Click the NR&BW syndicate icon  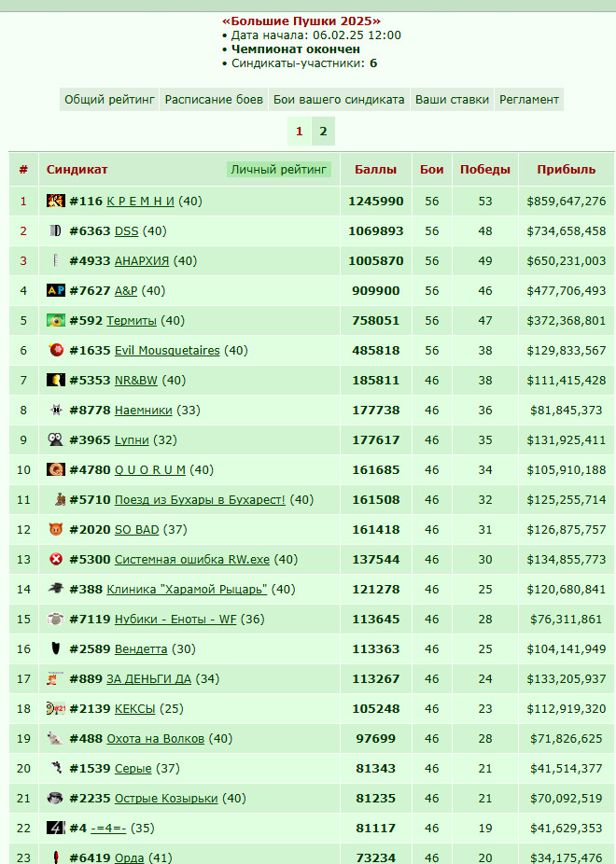[56, 380]
